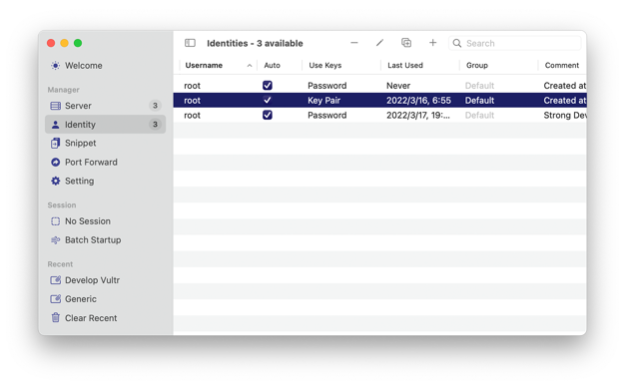
Task: Click the Setting gear icon
Action: 55,181
